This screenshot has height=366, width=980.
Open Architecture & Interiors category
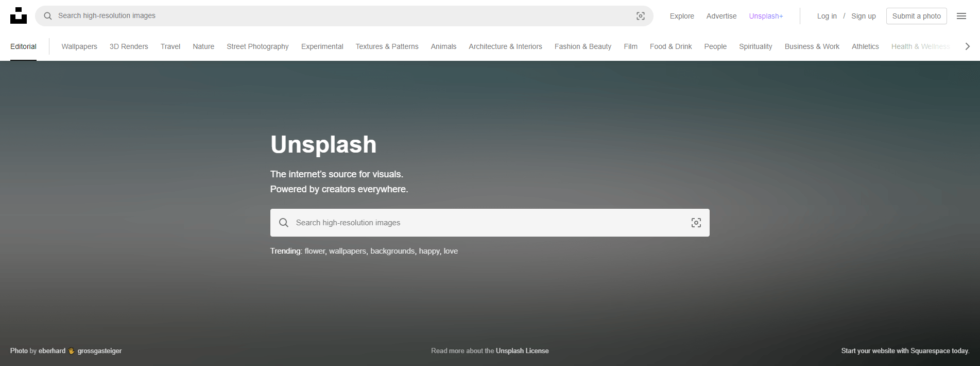pyautogui.click(x=505, y=46)
